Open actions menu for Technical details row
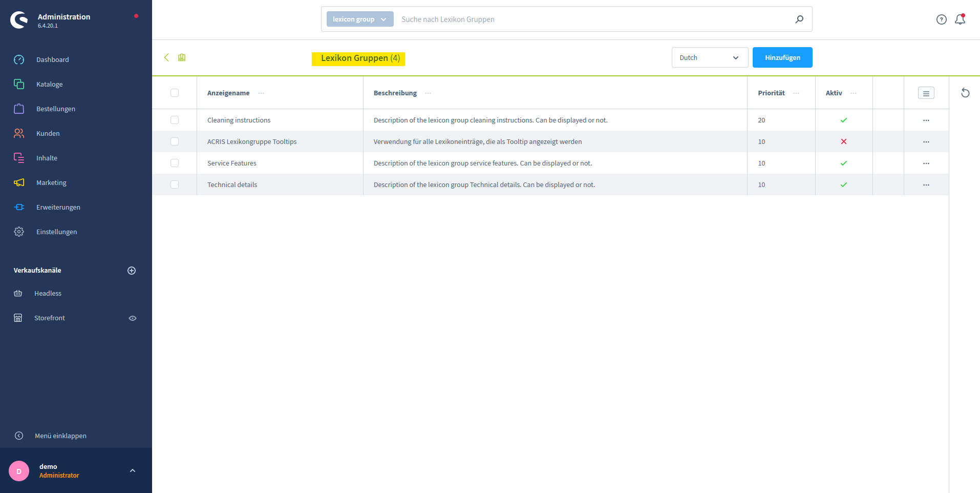Screen dimensions: 980x493 click(x=926, y=185)
